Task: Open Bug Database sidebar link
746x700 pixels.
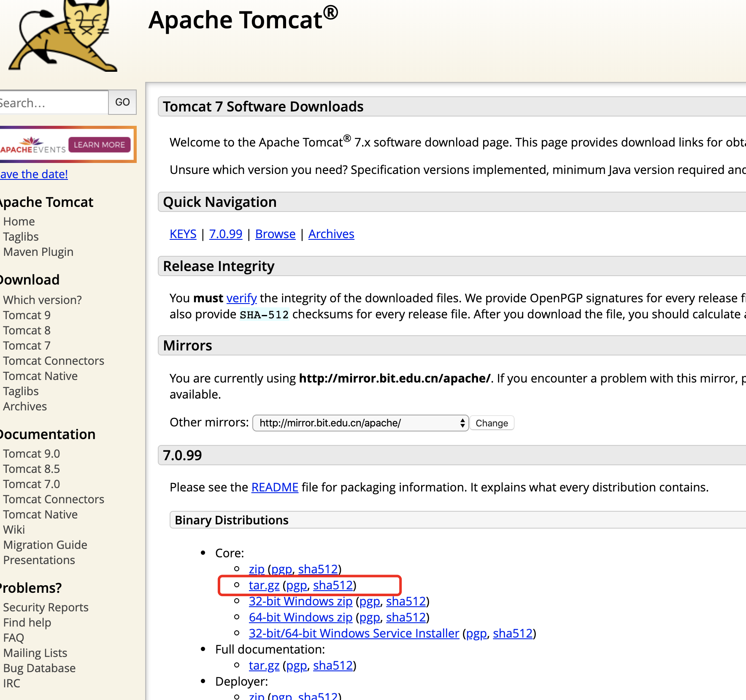Action: (39, 668)
